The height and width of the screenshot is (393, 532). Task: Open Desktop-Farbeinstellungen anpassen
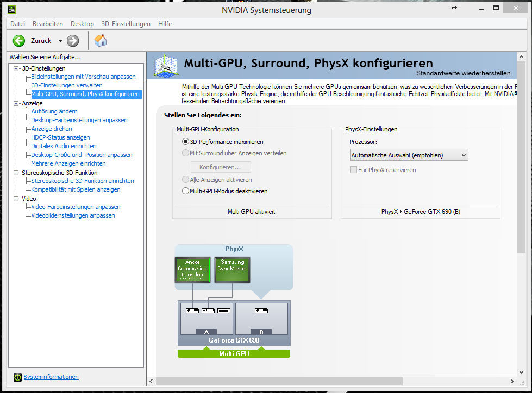[x=79, y=120]
